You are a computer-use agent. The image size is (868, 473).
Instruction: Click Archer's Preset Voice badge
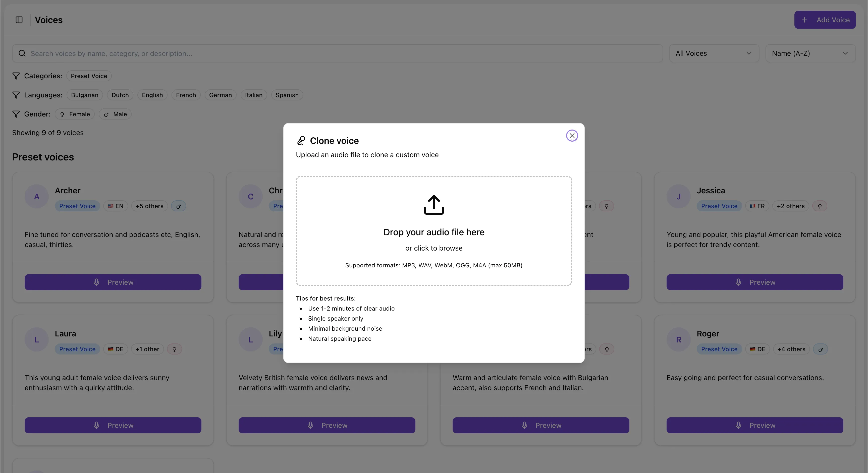click(78, 206)
